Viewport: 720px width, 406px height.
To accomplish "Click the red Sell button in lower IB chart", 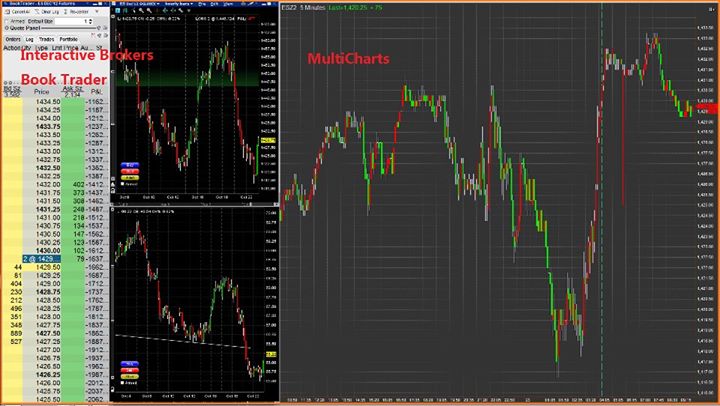I will [129, 370].
